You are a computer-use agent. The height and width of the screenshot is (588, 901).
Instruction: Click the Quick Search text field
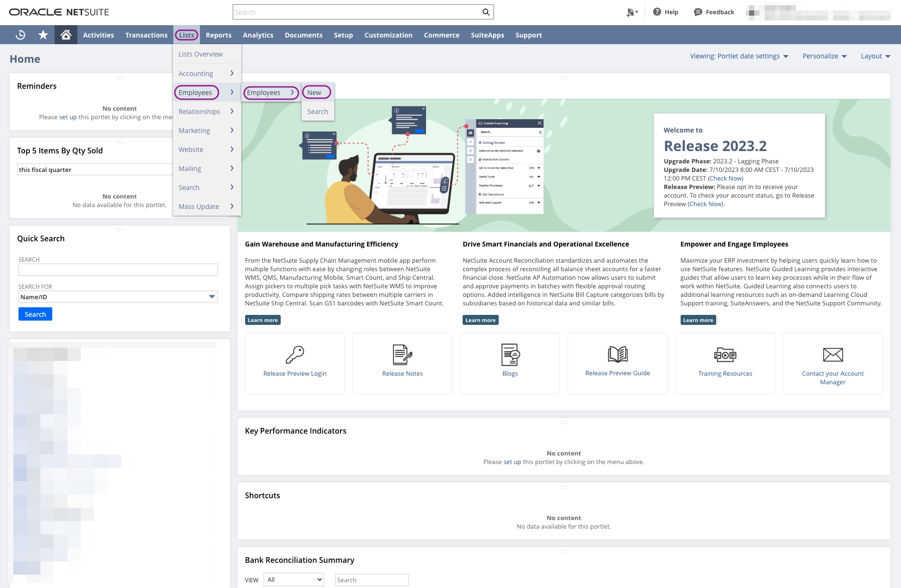click(x=118, y=270)
